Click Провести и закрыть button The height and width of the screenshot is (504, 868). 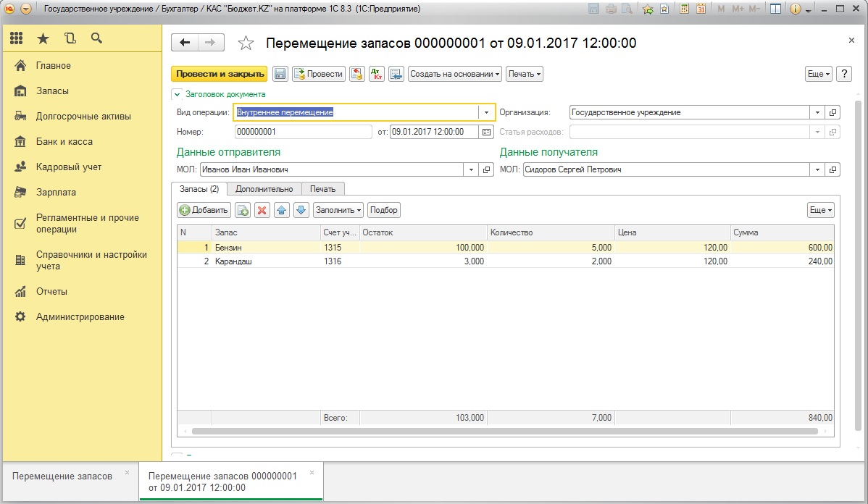pyautogui.click(x=220, y=74)
